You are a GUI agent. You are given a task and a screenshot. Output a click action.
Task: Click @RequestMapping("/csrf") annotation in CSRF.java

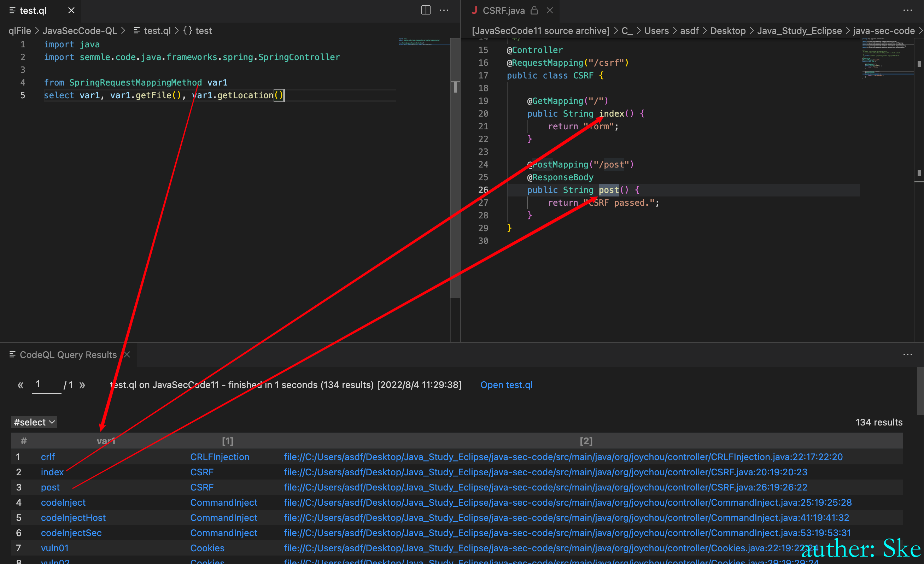pos(568,63)
